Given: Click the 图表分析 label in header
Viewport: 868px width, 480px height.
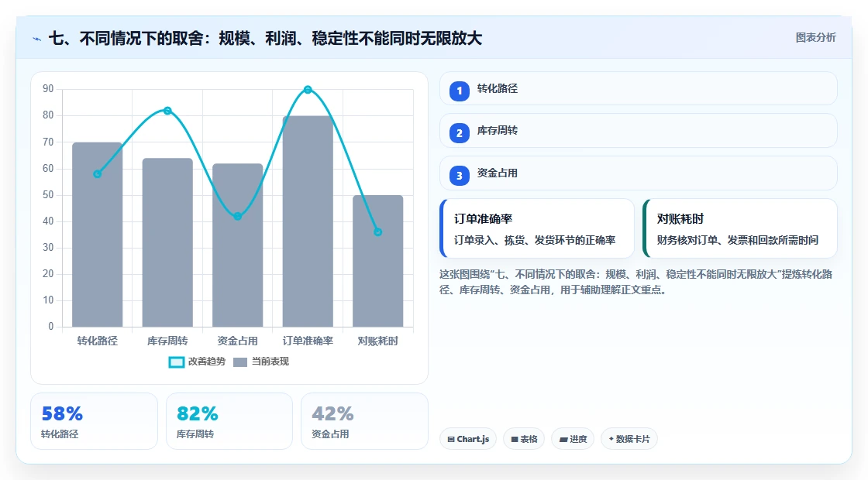Looking at the screenshot, I should 815,38.
